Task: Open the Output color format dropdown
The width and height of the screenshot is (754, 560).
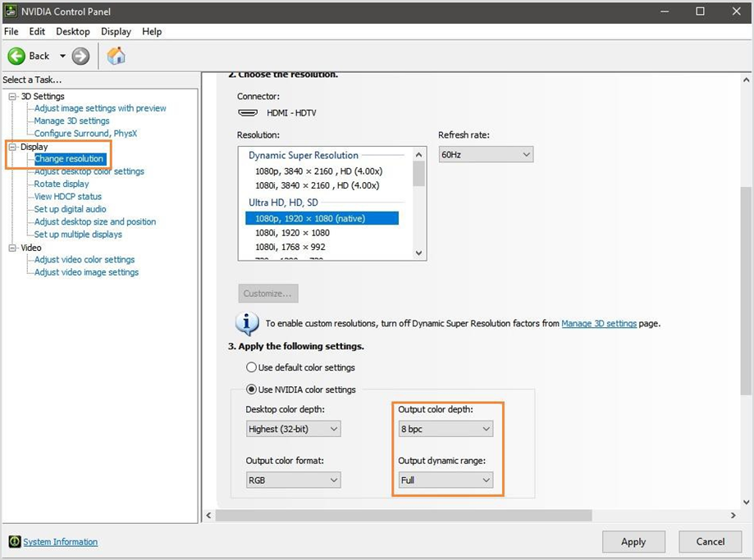Action: [x=294, y=480]
